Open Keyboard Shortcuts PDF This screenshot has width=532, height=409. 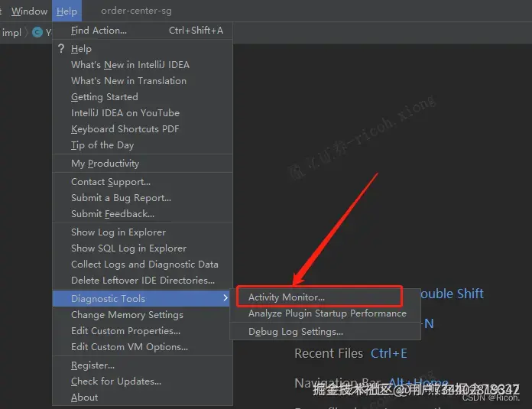(x=142, y=129)
